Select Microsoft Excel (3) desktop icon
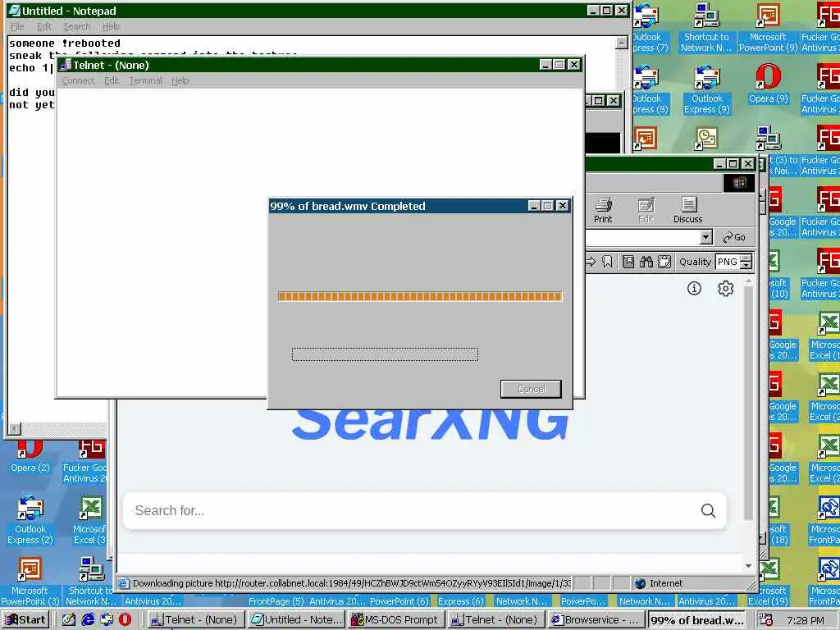The height and width of the screenshot is (630, 840). tap(90, 520)
